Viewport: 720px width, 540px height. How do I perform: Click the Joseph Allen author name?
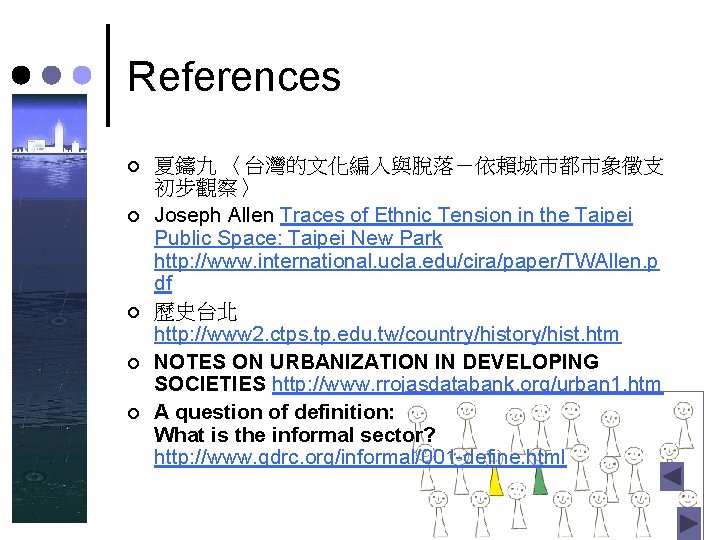point(214,215)
